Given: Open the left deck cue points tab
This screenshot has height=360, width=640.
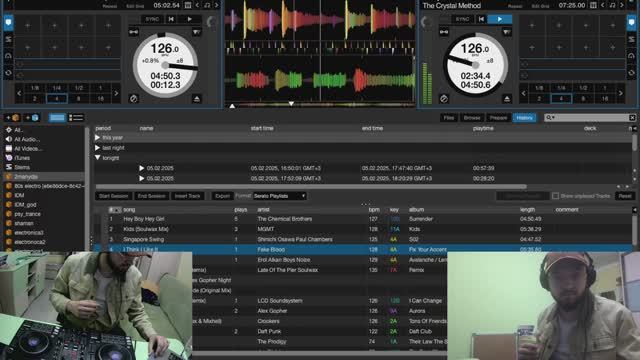Looking at the screenshot, I should [x=8, y=22].
